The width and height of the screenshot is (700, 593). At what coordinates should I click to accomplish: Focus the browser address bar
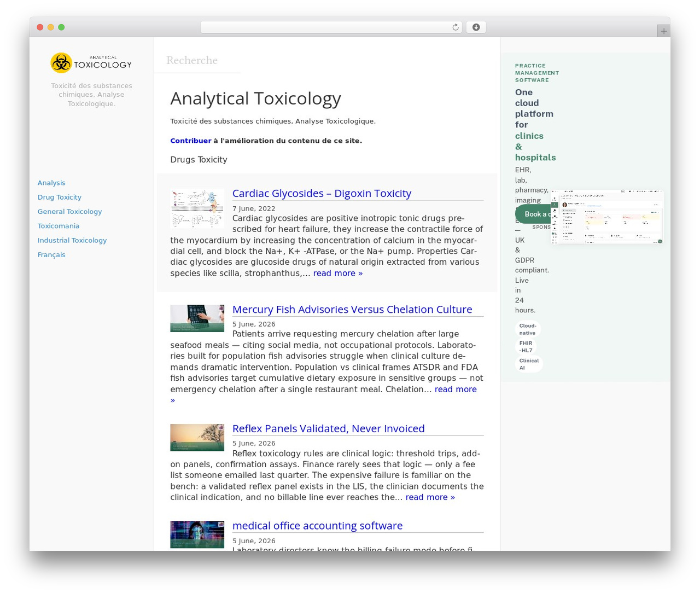331,27
